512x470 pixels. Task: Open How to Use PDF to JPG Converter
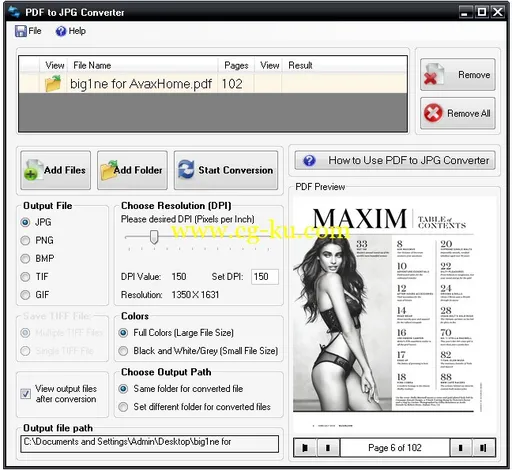click(x=395, y=160)
